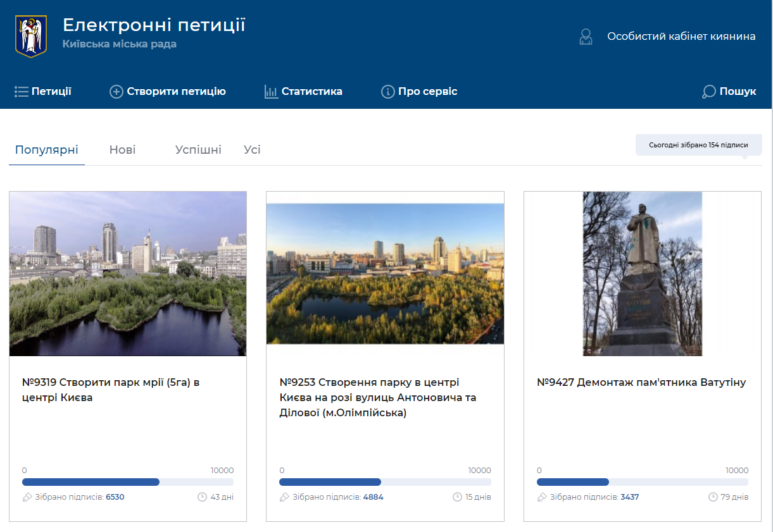Click the info icon beside Про сервіс
Image resolution: width=773 pixels, height=532 pixels.
[387, 92]
